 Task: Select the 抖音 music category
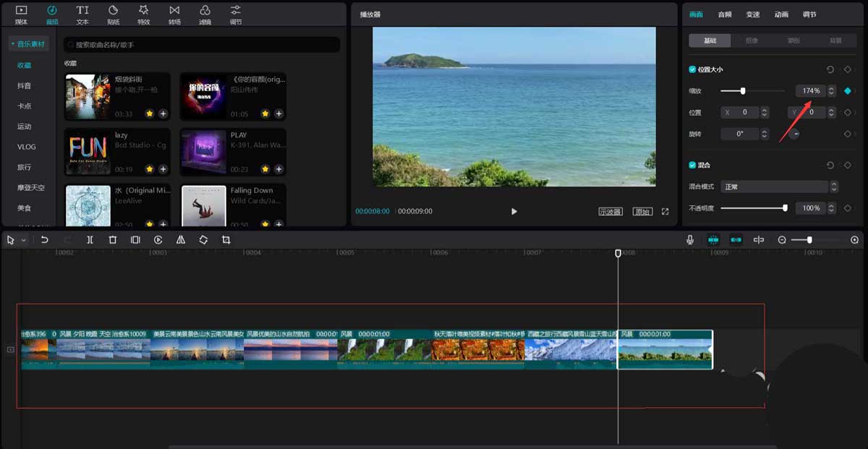tap(25, 86)
